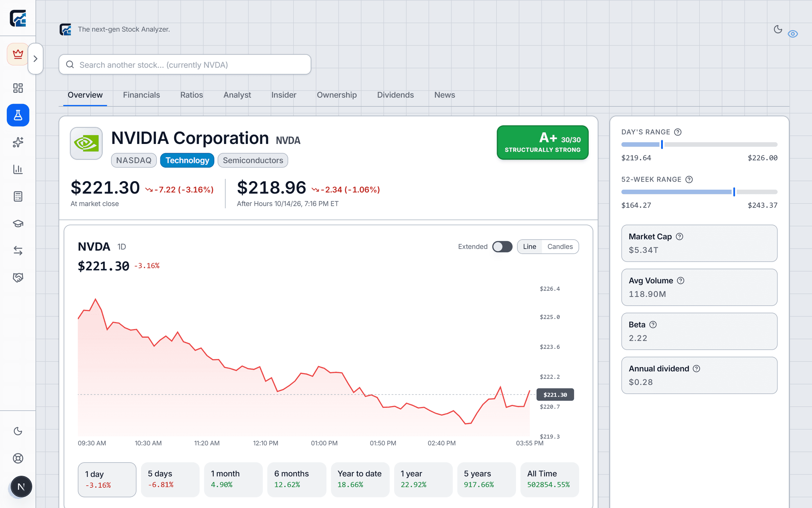Image resolution: width=812 pixels, height=508 pixels.
Task: Click the 52-Week Range slider bar
Action: tap(699, 192)
